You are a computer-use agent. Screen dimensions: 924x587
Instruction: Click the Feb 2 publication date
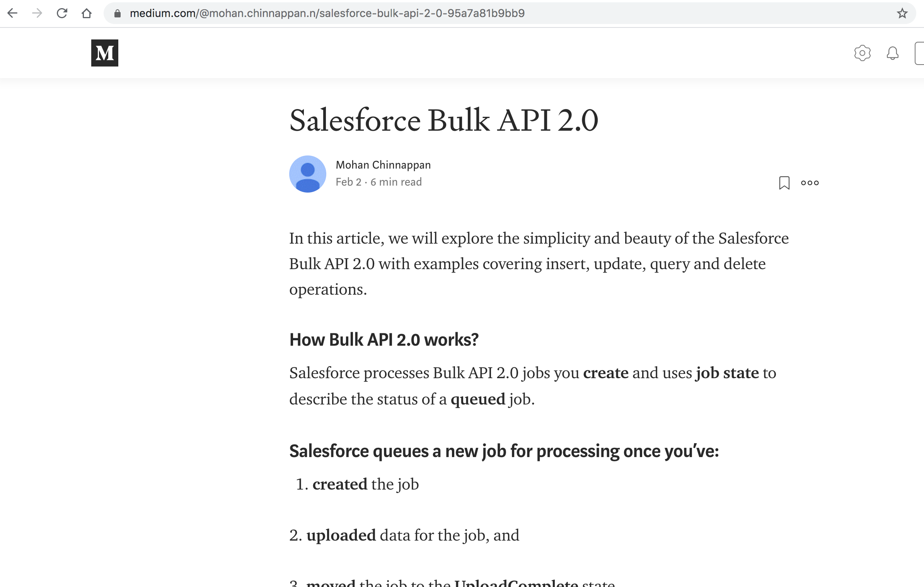coord(348,182)
